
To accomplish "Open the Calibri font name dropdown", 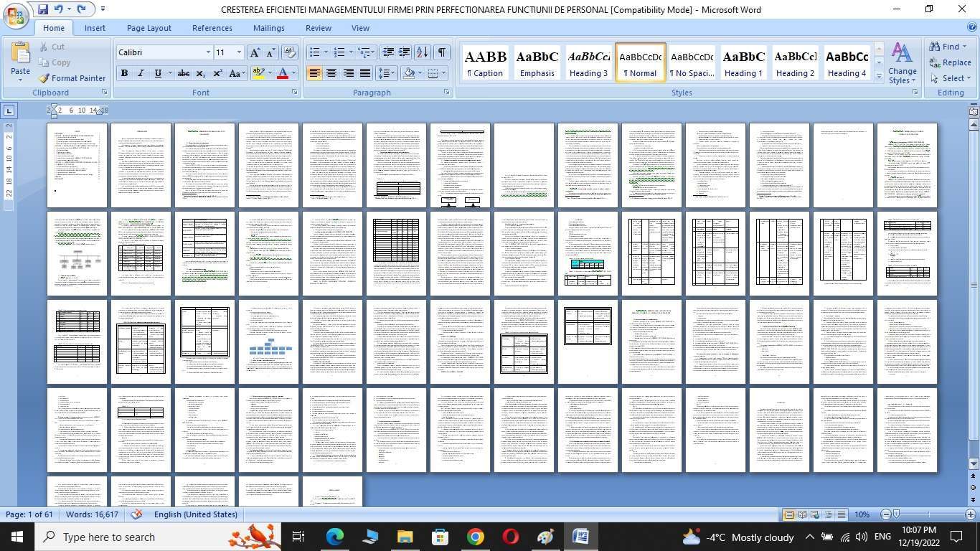I will [x=208, y=52].
